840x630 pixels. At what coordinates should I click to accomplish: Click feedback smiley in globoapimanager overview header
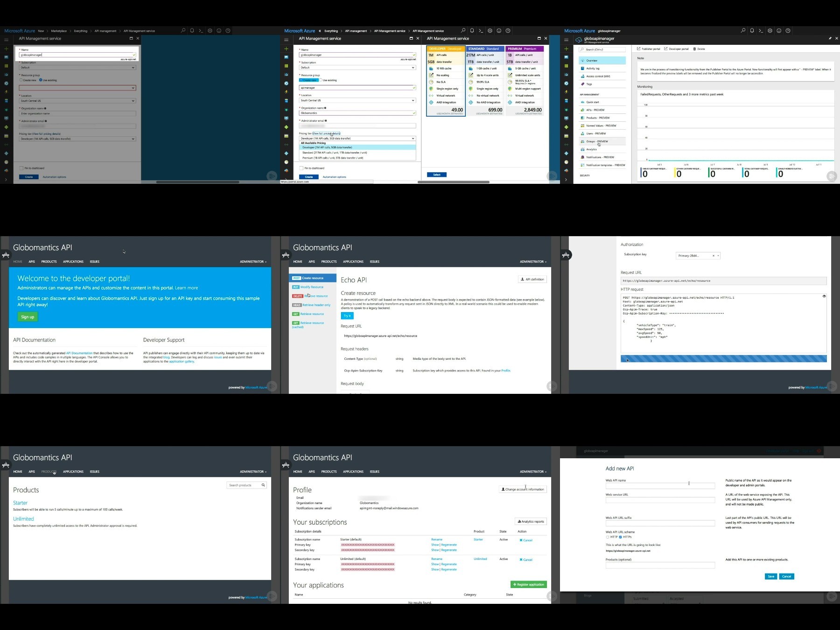[x=779, y=31]
